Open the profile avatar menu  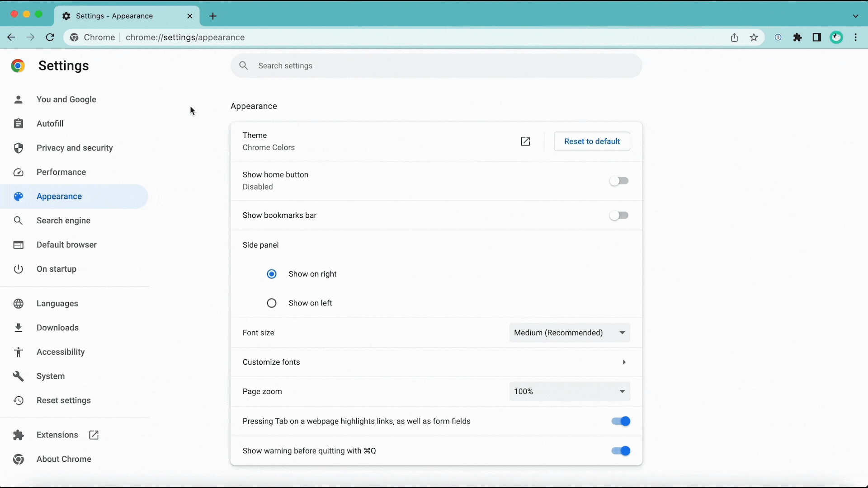click(x=836, y=38)
